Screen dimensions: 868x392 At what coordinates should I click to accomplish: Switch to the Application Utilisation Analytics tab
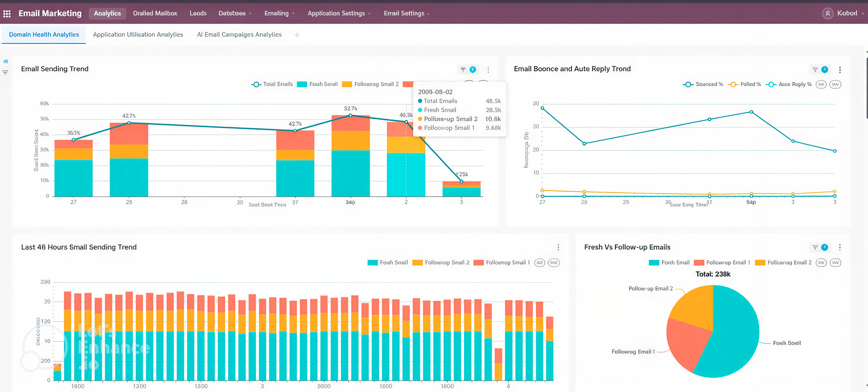coord(138,35)
